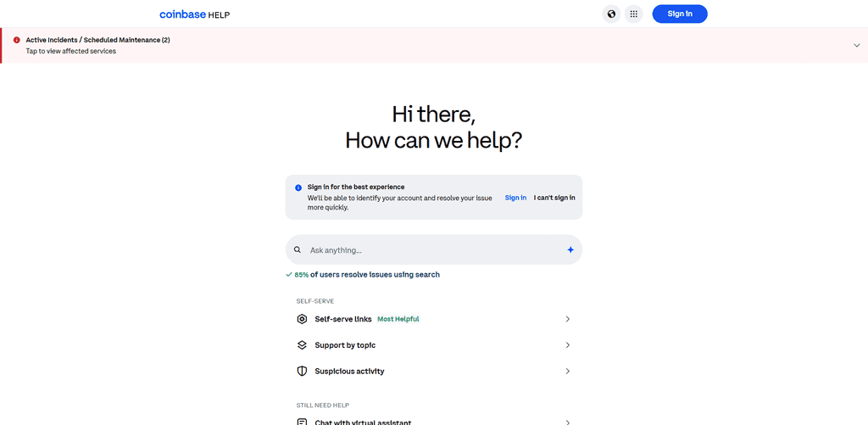Open the Coinbase Help logo link
868x425 pixels.
click(x=194, y=14)
